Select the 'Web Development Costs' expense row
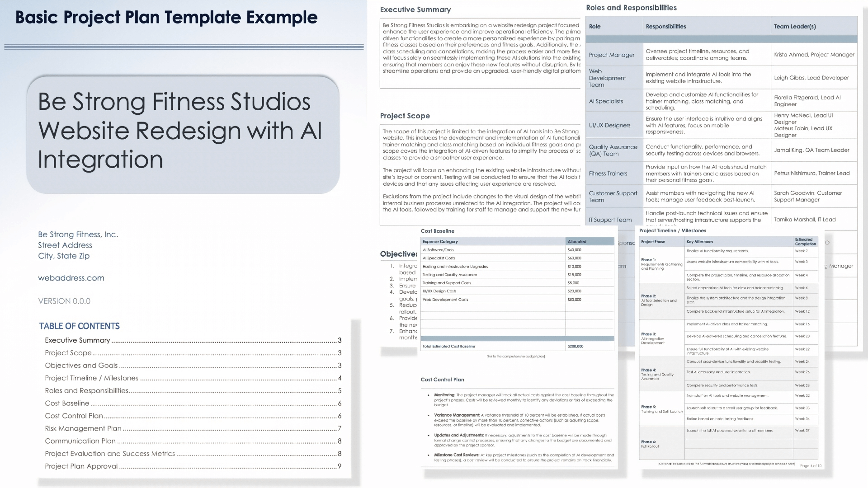This screenshot has height=488, width=868. pyautogui.click(x=517, y=300)
